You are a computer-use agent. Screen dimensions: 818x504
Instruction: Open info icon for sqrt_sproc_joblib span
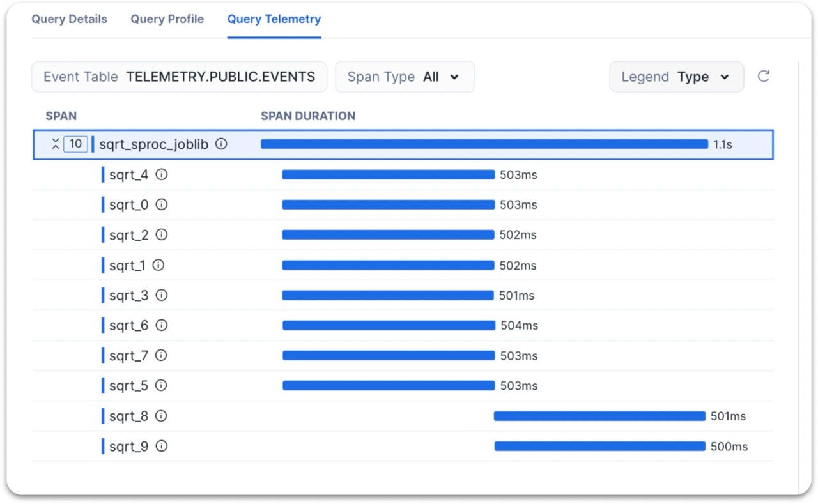[221, 144]
